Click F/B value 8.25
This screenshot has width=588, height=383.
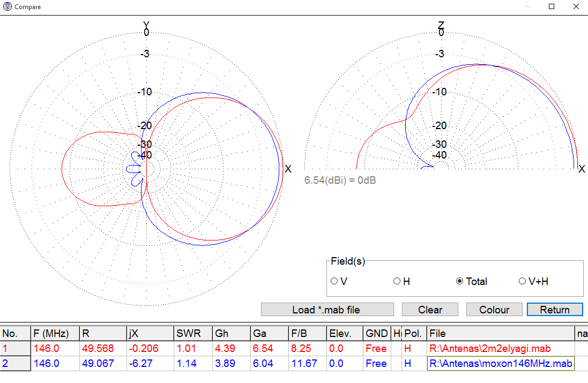click(308, 349)
